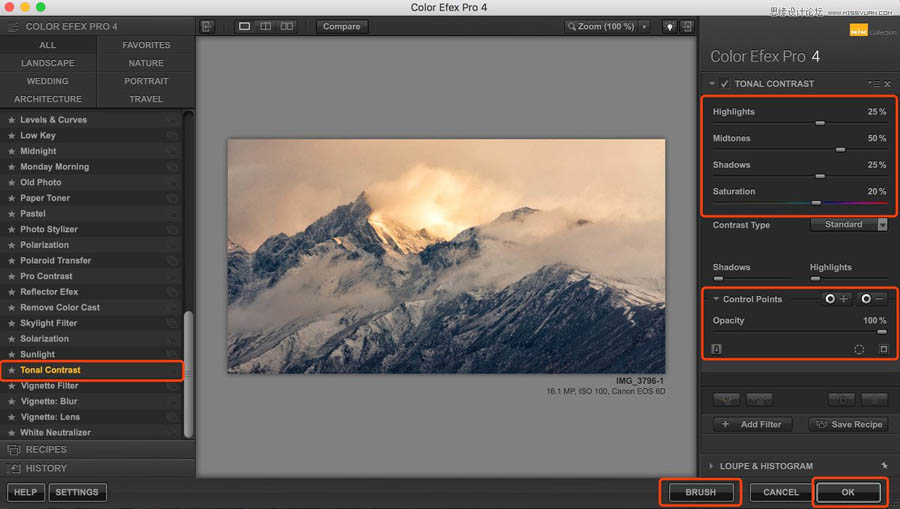Click the Loupe & Histogram pin star icon
The width and height of the screenshot is (900, 509).
point(885,465)
